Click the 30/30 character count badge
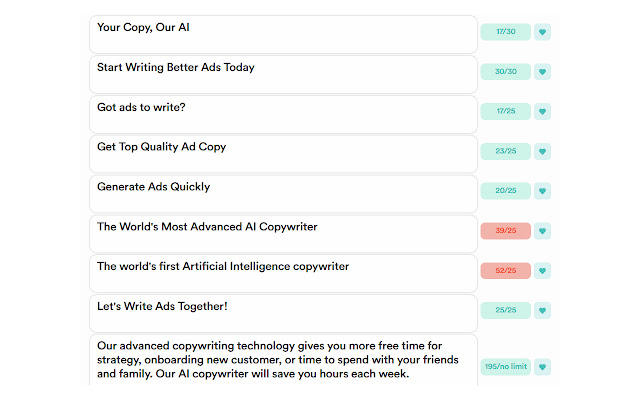 [505, 72]
